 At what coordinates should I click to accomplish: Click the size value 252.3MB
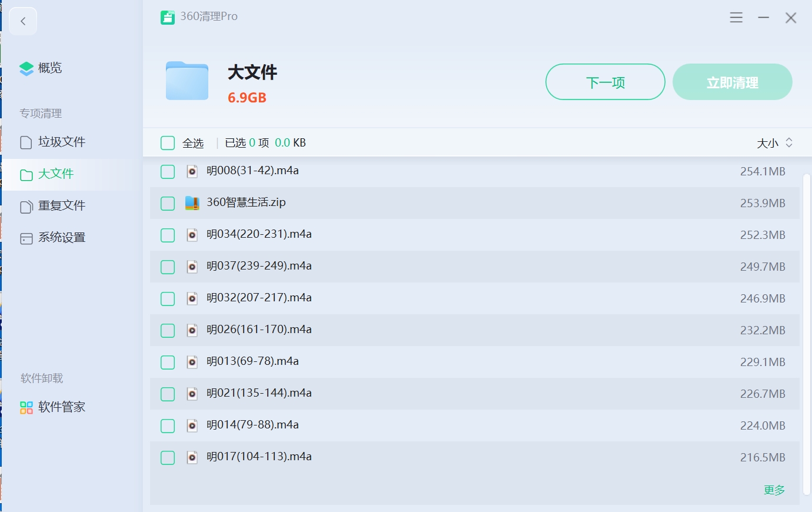[x=763, y=235]
